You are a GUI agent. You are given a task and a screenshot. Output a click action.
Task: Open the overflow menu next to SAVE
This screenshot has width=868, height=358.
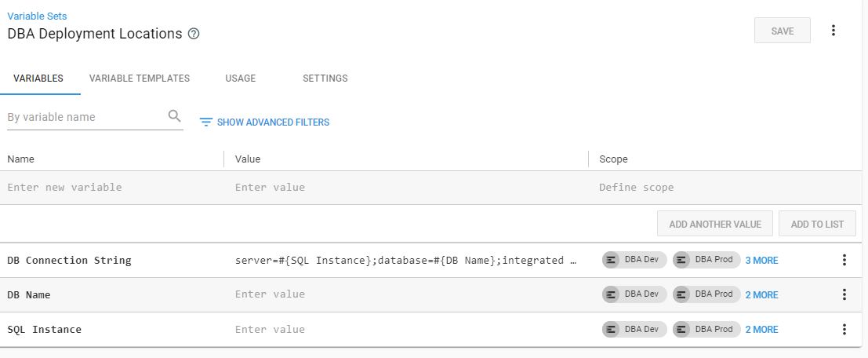tap(833, 31)
